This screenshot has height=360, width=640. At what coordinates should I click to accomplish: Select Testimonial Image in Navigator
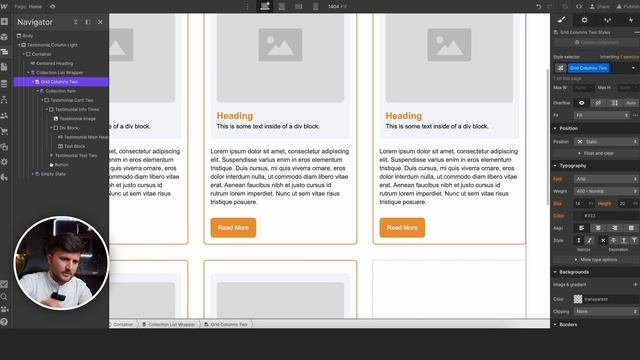pyautogui.click(x=78, y=119)
